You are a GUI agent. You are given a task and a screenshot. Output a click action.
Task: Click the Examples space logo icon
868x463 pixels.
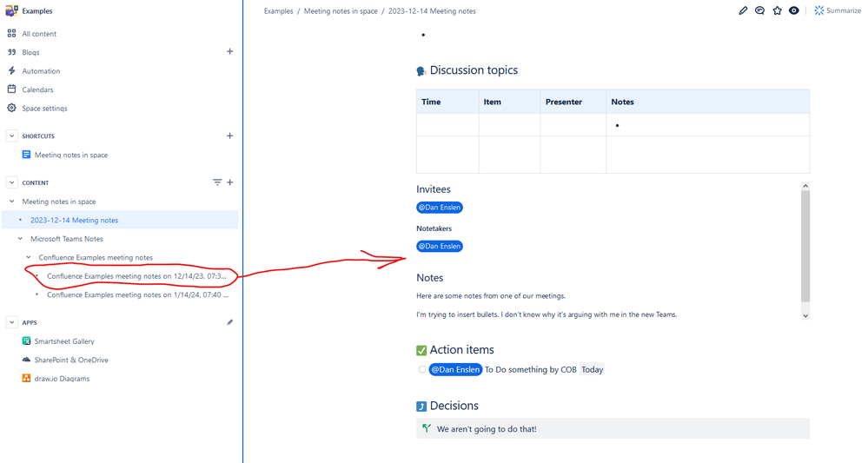[x=11, y=10]
